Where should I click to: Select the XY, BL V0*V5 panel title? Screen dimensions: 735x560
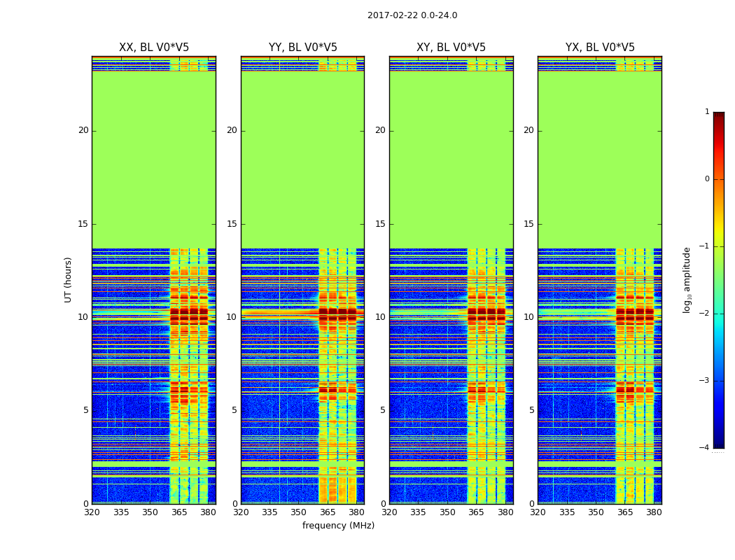pos(451,48)
